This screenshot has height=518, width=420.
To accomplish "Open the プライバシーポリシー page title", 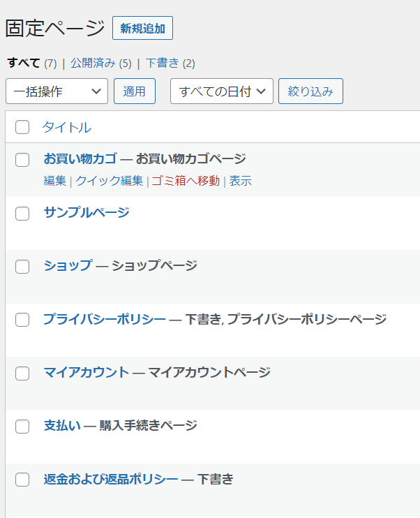I will [x=104, y=319].
